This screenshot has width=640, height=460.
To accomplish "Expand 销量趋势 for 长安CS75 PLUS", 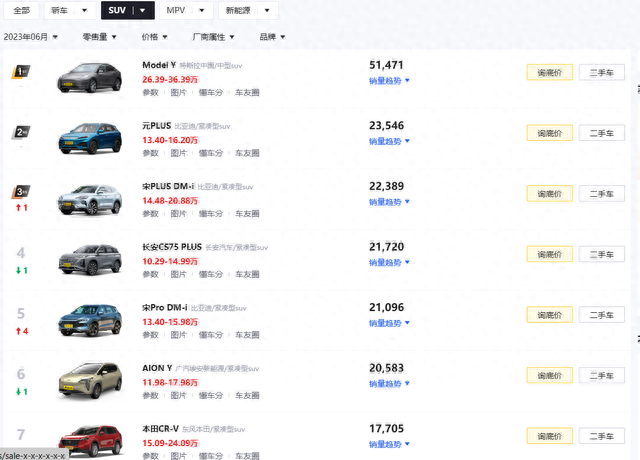I will click(x=389, y=262).
